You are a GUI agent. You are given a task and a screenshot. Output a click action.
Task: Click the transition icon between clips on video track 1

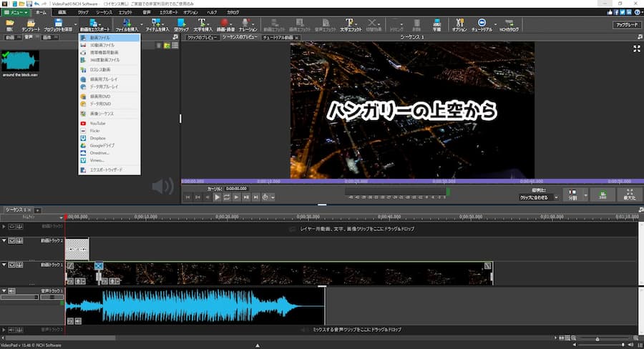tap(99, 266)
